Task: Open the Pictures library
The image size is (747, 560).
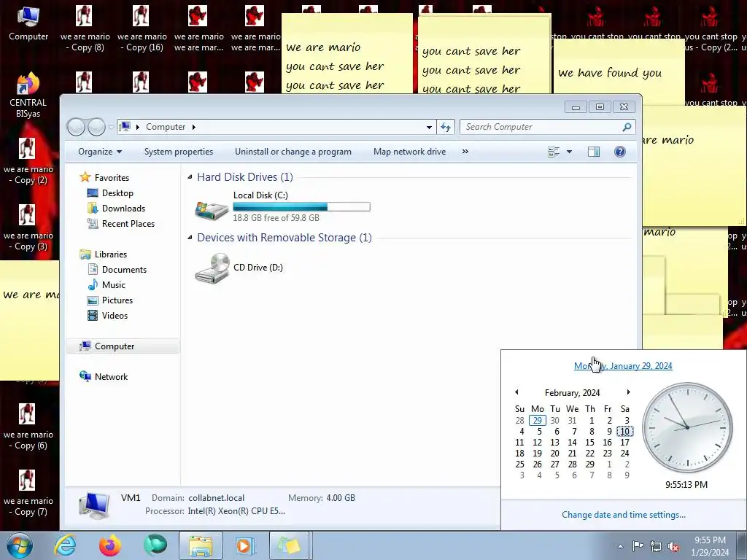Action: coord(117,300)
